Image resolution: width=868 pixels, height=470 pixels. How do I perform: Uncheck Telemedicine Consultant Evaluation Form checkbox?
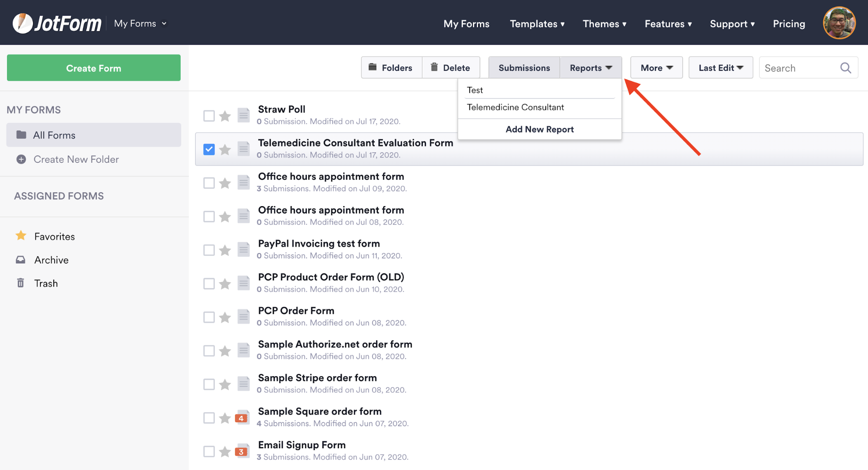click(209, 149)
